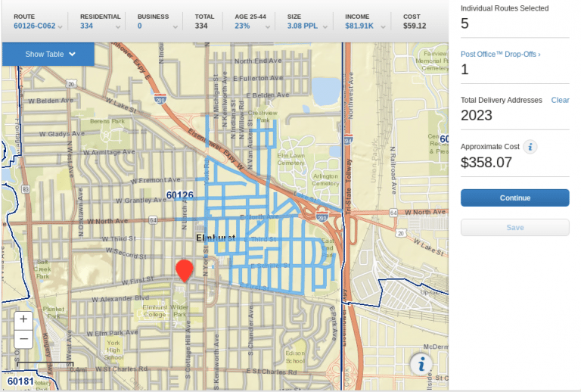Click the Income value $81.91K

point(362,26)
